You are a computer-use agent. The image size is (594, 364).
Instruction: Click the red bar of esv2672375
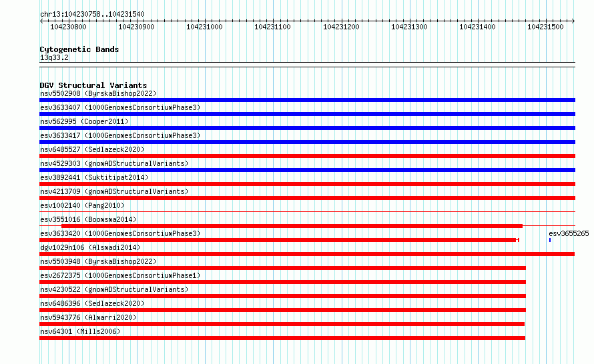(x=282, y=282)
